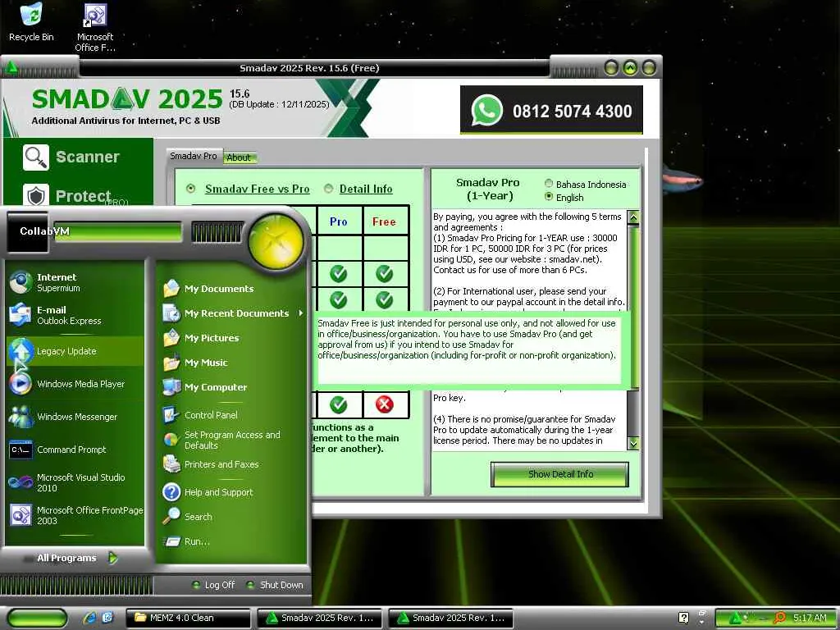The image size is (840, 630).
Task: Open Scanner section in Smadav sidebar
Action: click(72, 157)
